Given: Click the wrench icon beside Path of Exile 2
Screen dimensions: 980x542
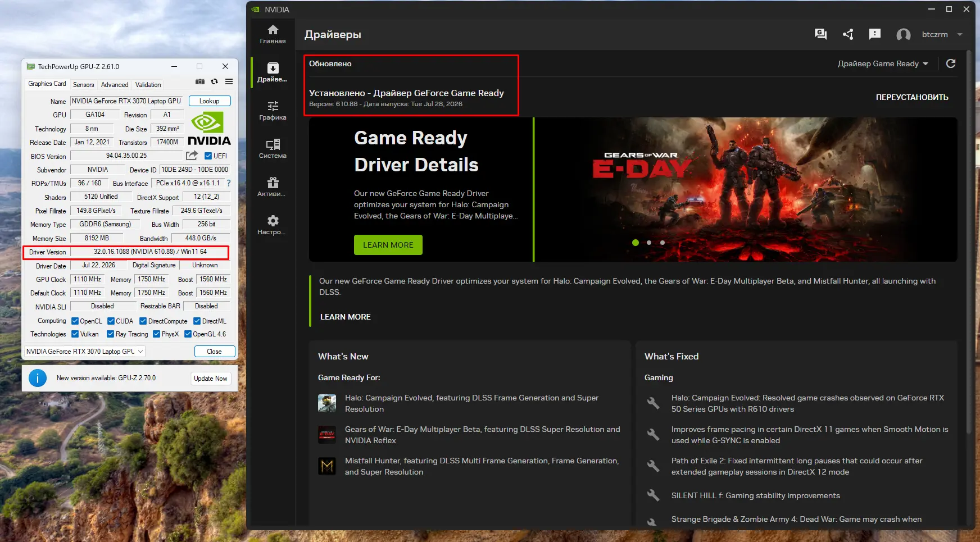Looking at the screenshot, I should coord(653,466).
